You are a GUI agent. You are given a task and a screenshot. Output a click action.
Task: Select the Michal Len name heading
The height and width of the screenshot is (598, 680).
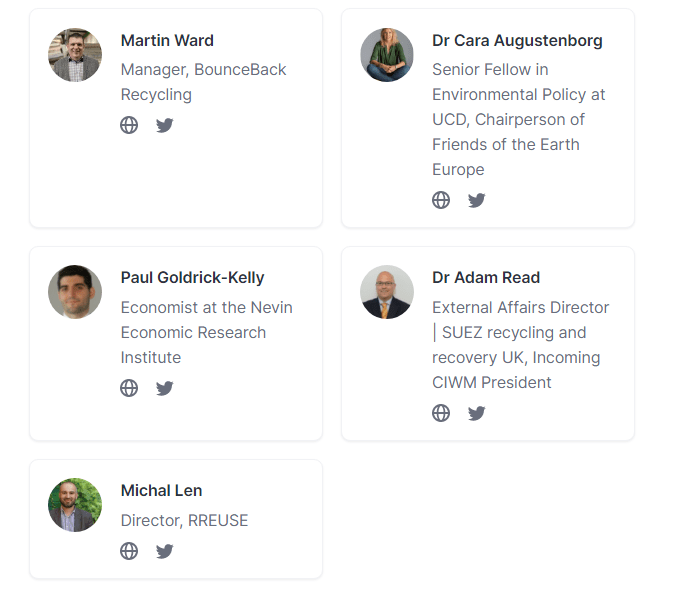(x=161, y=490)
